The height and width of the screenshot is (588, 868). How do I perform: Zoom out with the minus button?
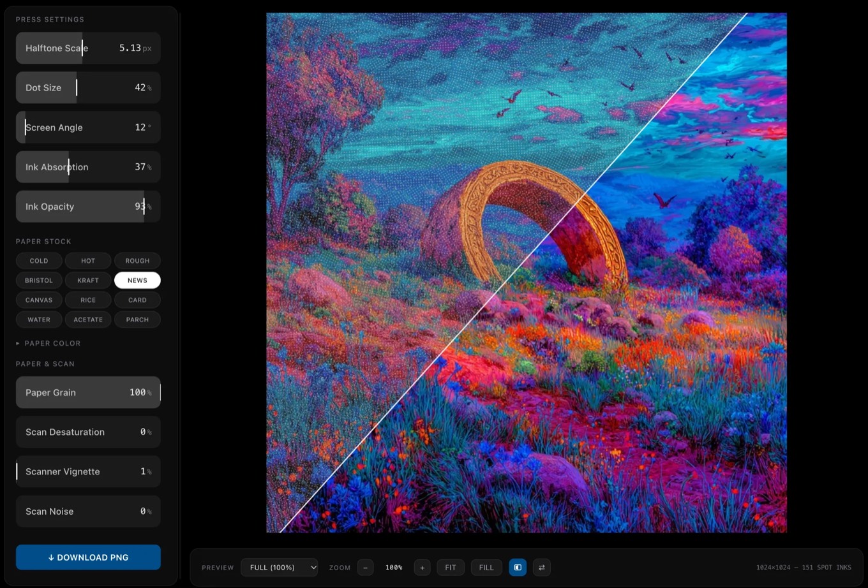point(366,568)
